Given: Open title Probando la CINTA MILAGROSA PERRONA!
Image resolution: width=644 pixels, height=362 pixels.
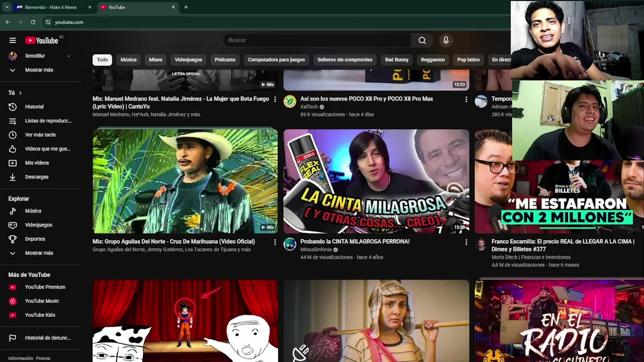Looking at the screenshot, I should click(355, 242).
